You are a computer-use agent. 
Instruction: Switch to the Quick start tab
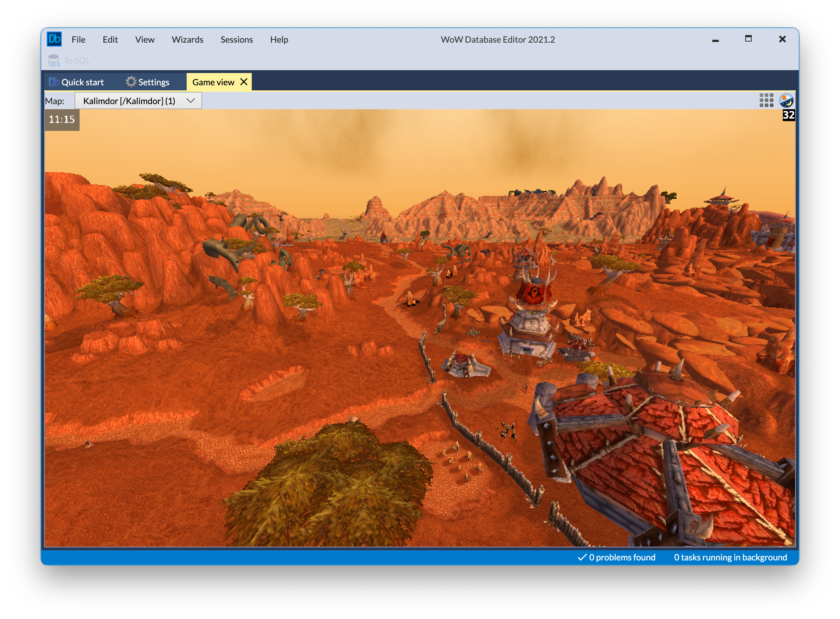coord(82,82)
